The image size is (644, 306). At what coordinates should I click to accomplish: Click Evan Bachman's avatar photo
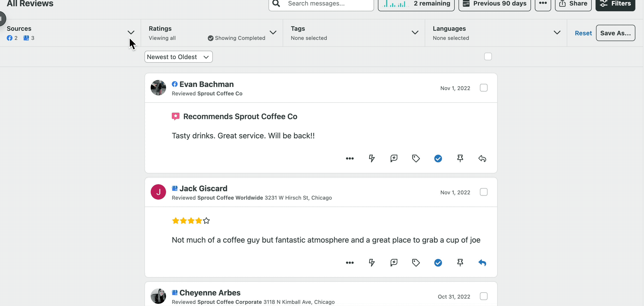tap(158, 88)
